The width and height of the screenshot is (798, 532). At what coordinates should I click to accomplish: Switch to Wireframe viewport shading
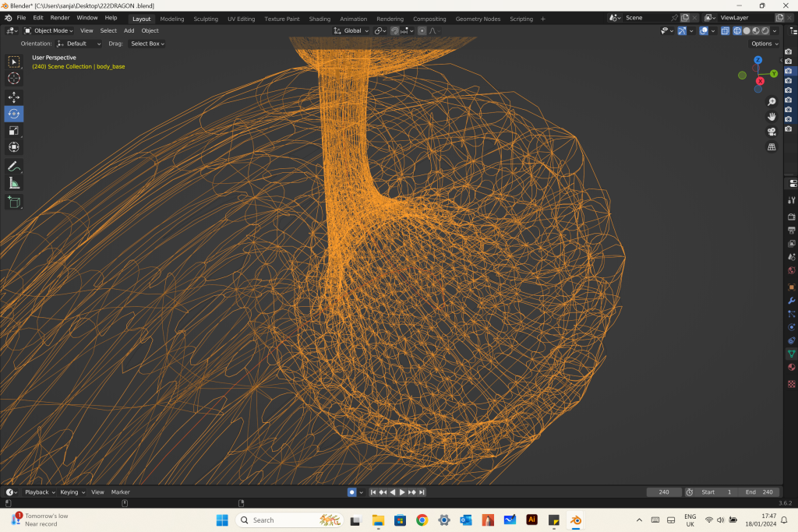(737, 31)
